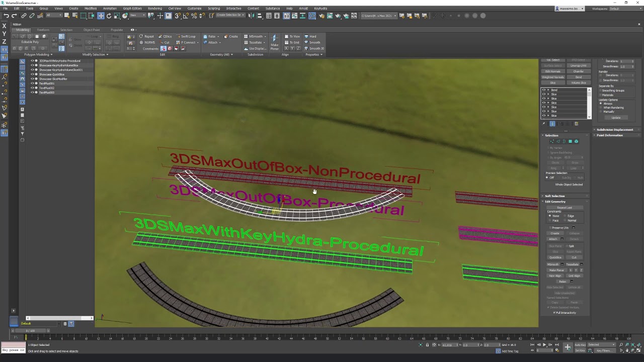Viewport: 644px width, 362px height.
Task: Enable the Preserve UVs checkbox
Action: pos(551,228)
